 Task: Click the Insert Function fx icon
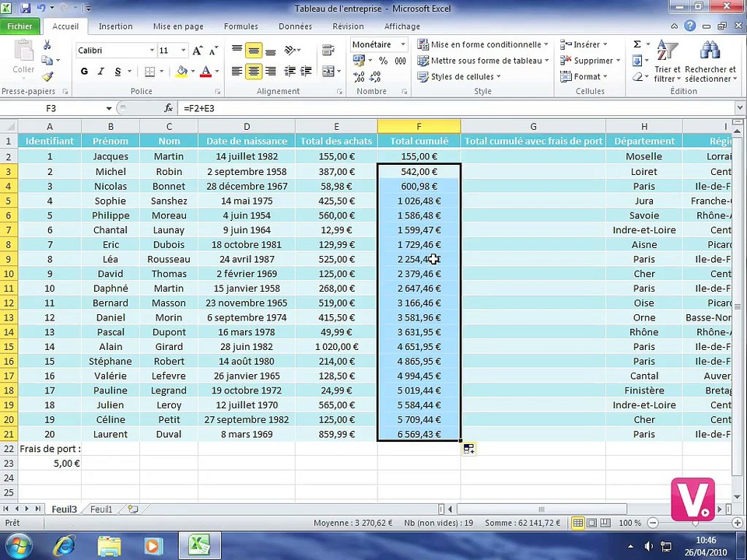169,109
